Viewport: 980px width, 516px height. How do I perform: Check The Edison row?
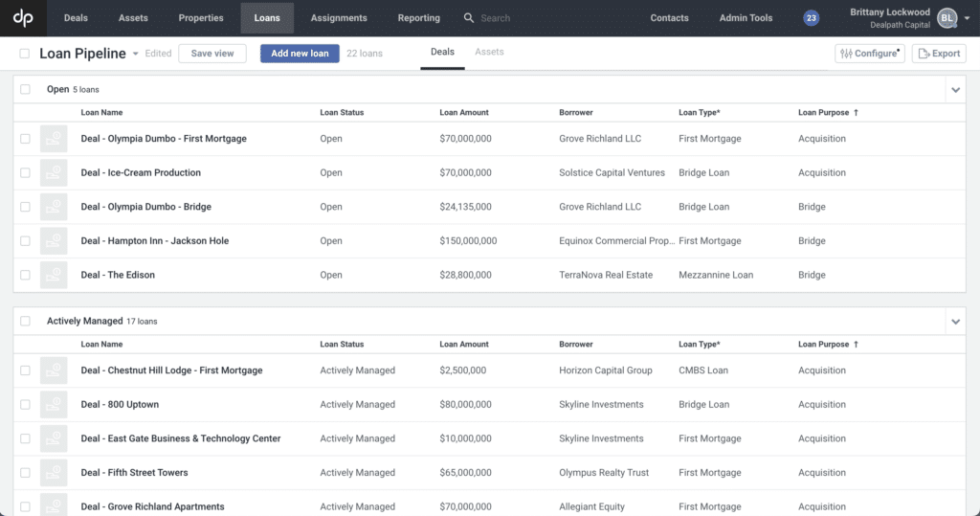click(25, 275)
